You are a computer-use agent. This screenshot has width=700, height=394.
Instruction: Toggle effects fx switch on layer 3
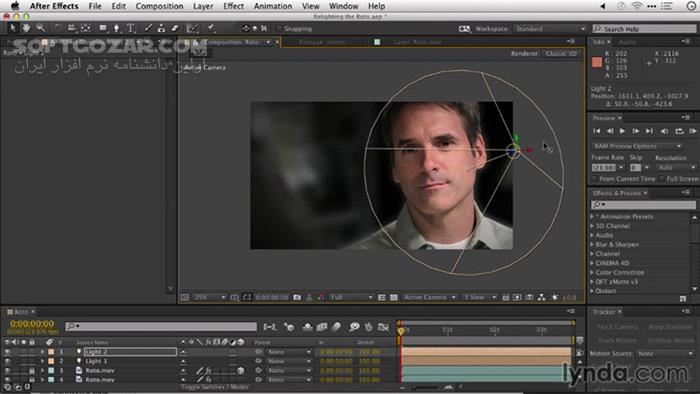208,370
